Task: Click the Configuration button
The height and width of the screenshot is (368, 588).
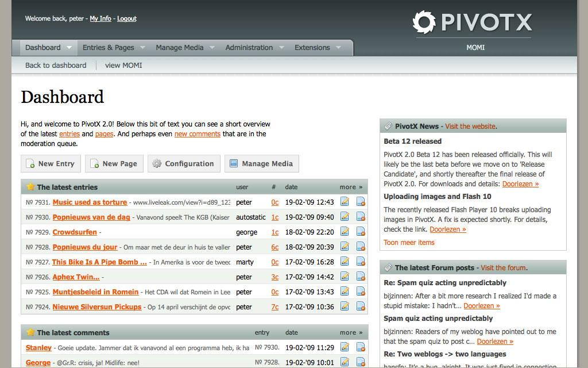Action: click(x=183, y=163)
